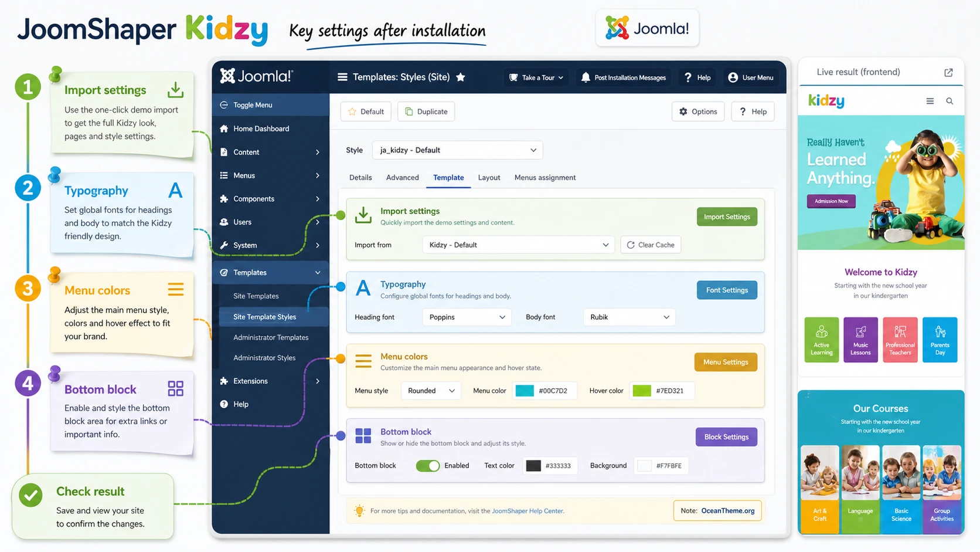
Task: Click the Components puzzle icon in the sidebar
Action: pos(224,199)
